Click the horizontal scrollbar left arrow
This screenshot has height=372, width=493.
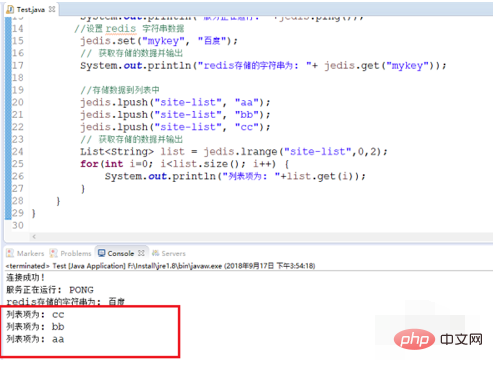pos(34,237)
